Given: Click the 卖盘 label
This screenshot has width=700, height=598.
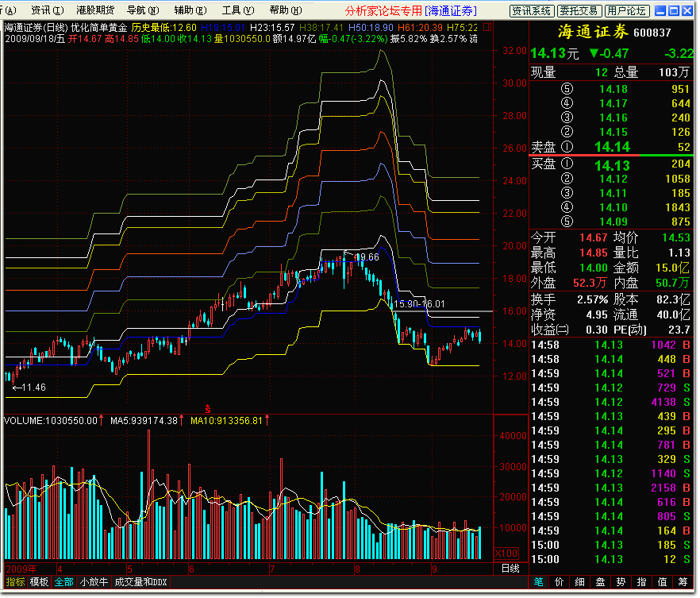Looking at the screenshot, I should 544,147.
